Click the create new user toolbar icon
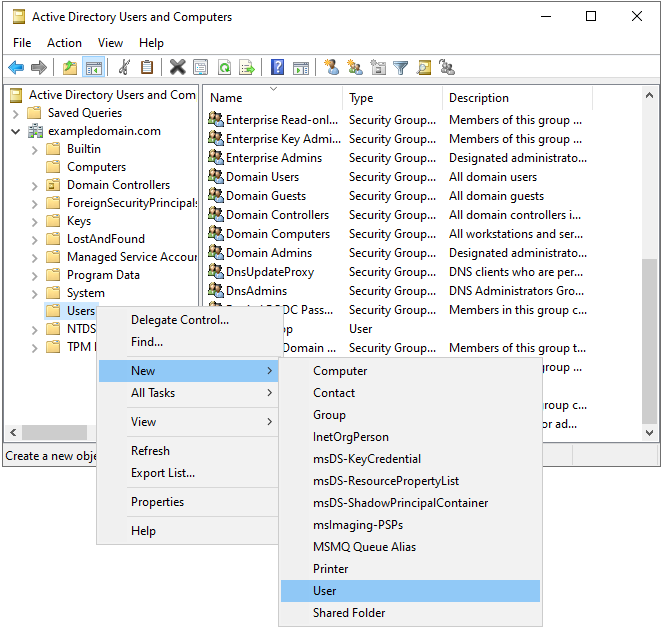The width and height of the screenshot is (662, 629). (x=331, y=68)
